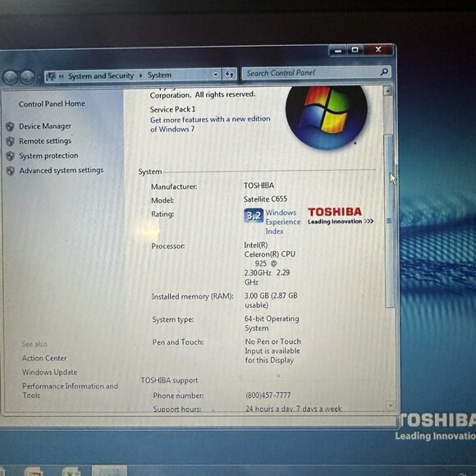This screenshot has width=476, height=476.
Task: Open Remote settings
Action: tap(45, 141)
